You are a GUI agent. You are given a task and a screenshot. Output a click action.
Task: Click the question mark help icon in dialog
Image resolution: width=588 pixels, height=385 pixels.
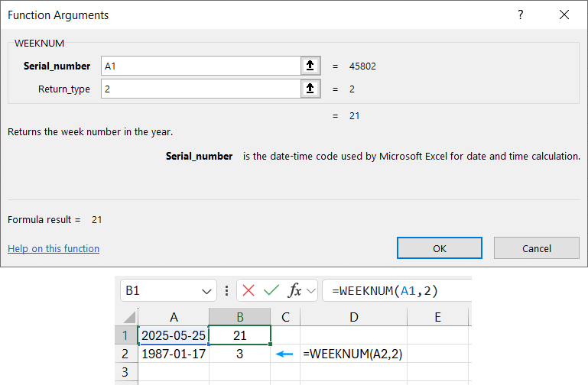coord(521,15)
